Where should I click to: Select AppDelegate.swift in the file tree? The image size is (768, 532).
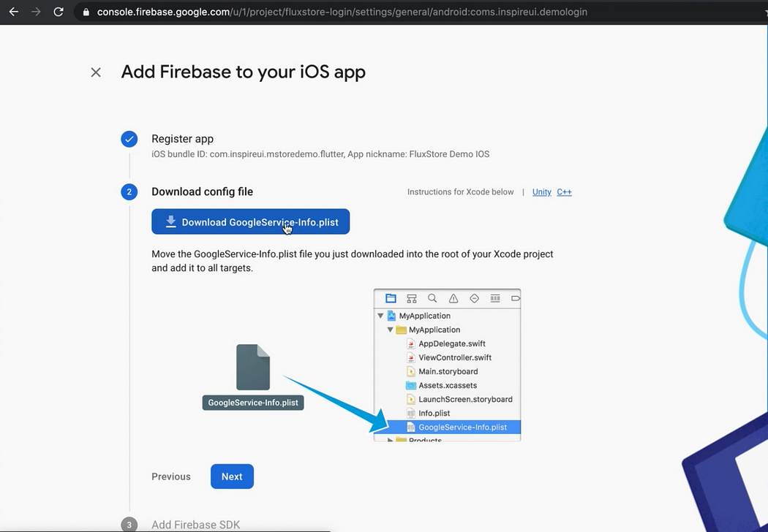tap(451, 343)
